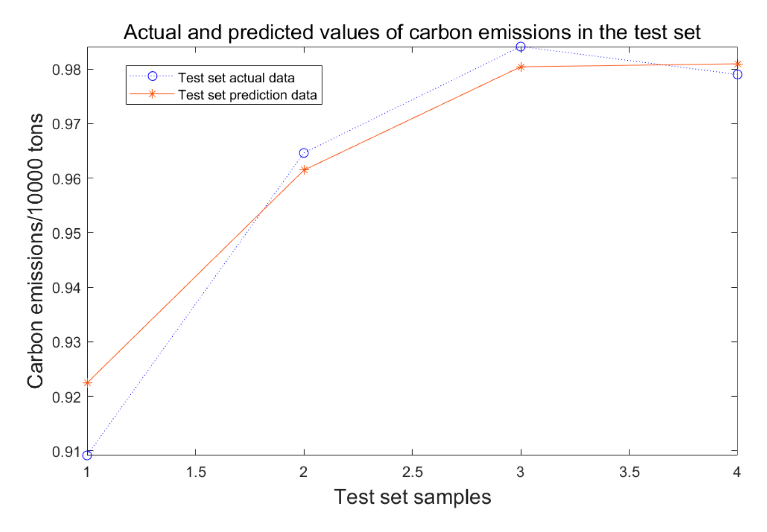Click the orange star icon in the legend
767x532 pixels.
[152, 94]
